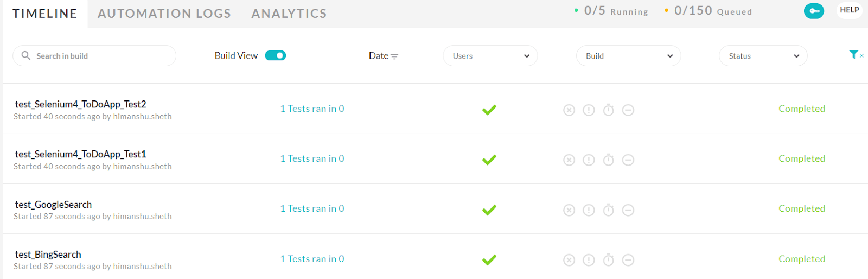
Task: Open the Status dropdown filter
Action: click(x=763, y=56)
